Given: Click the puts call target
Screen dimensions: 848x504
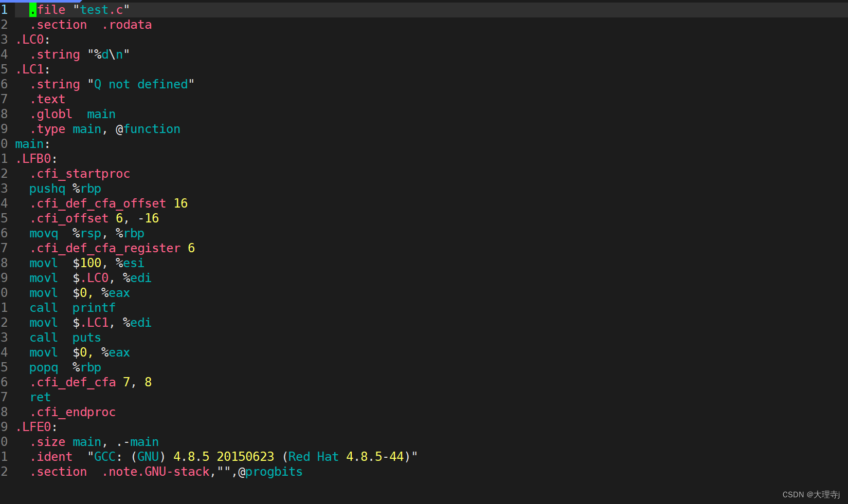Looking at the screenshot, I should (86, 338).
